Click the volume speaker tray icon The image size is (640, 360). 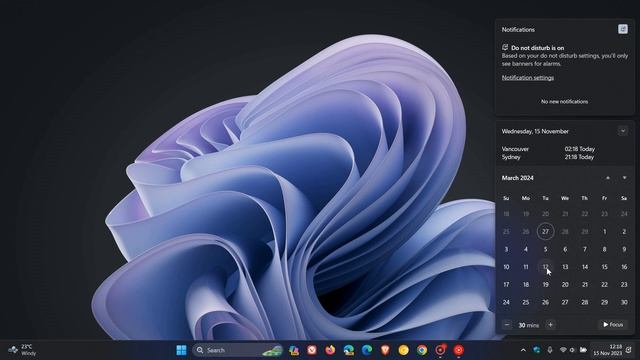click(x=573, y=350)
